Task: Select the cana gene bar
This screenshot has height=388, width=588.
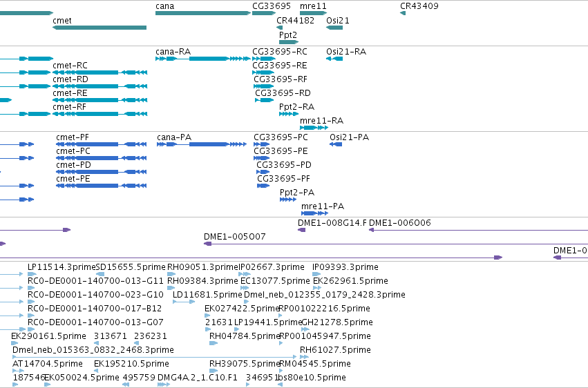Action: pos(203,13)
